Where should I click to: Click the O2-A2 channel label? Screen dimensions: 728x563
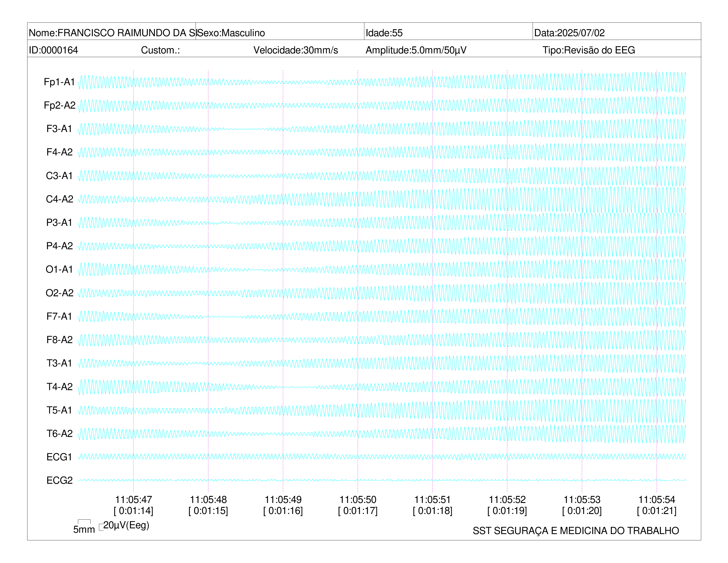point(59,293)
